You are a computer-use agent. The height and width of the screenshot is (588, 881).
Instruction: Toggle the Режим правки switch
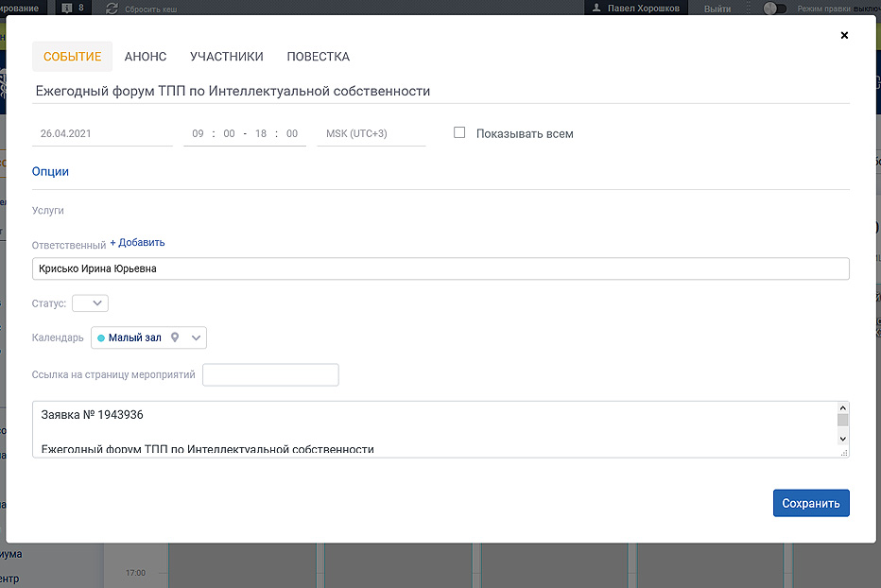tap(775, 9)
